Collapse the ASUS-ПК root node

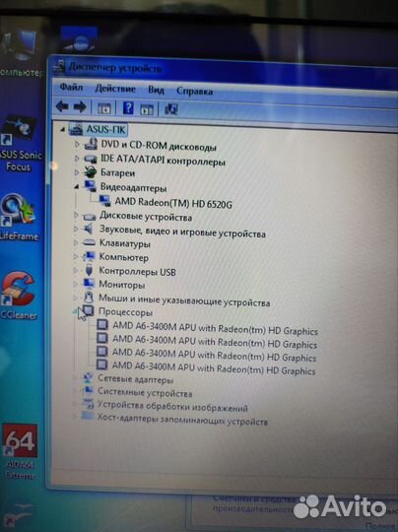(62, 129)
